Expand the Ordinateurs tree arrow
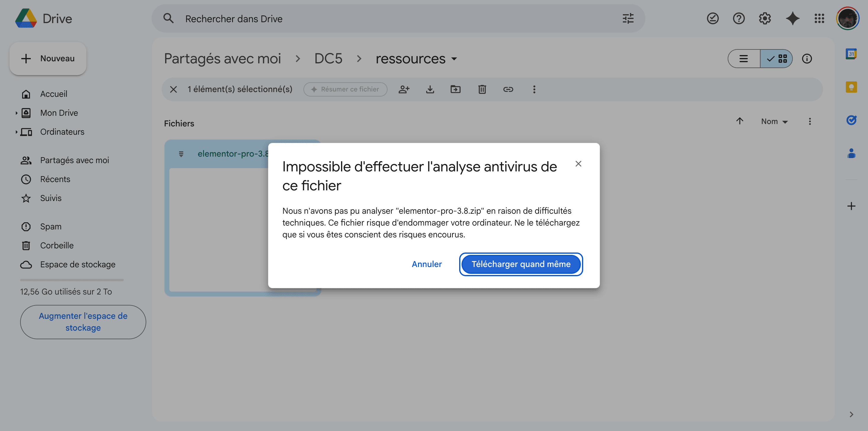 coord(16,132)
